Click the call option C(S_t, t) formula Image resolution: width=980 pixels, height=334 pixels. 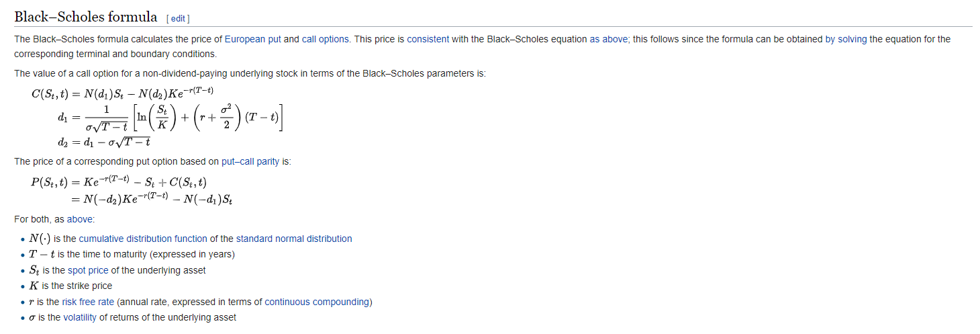click(x=123, y=92)
